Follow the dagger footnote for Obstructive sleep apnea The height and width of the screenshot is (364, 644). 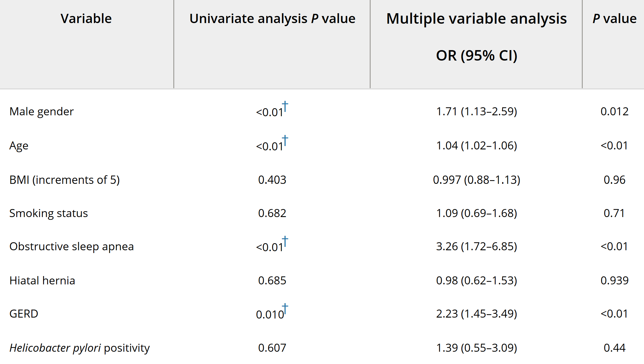(x=285, y=241)
